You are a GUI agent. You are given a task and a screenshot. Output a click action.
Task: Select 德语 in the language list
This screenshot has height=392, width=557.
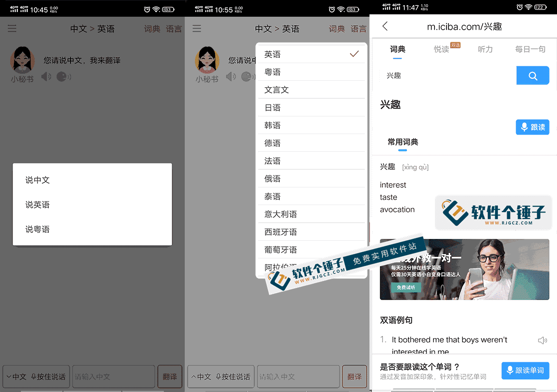(x=311, y=143)
